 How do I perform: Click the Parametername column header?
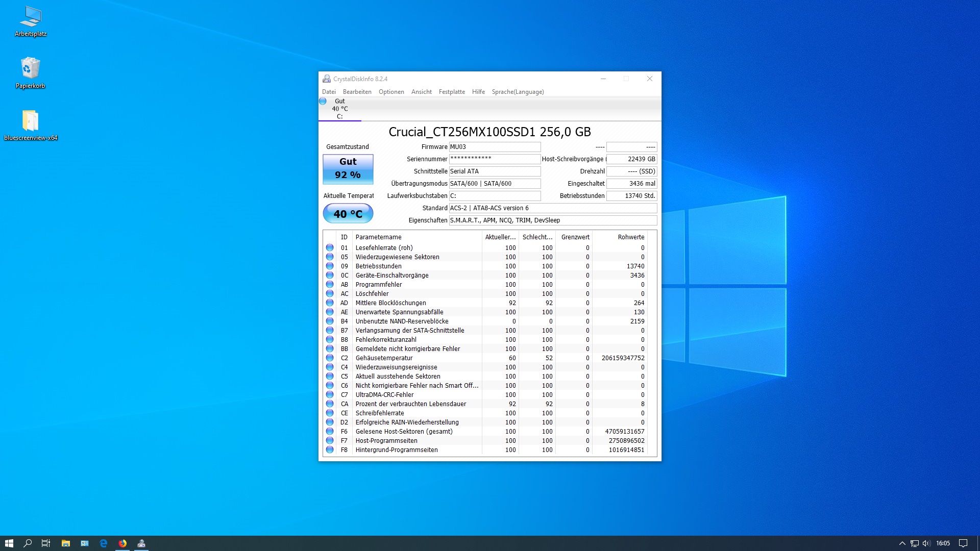pyautogui.click(x=378, y=237)
